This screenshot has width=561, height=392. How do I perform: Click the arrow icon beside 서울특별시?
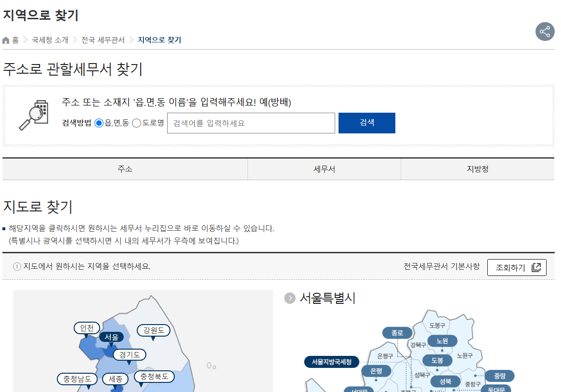[290, 298]
